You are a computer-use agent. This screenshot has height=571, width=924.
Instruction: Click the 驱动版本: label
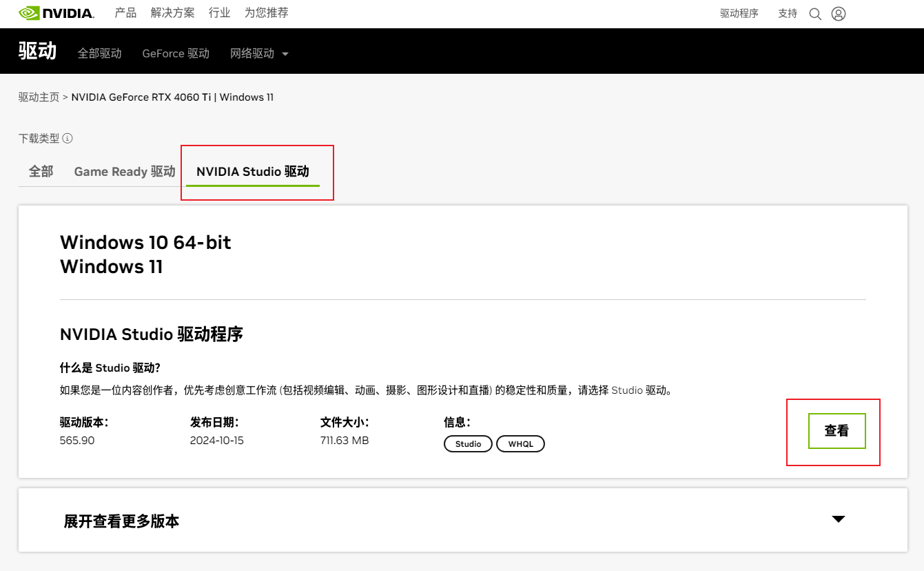click(84, 422)
